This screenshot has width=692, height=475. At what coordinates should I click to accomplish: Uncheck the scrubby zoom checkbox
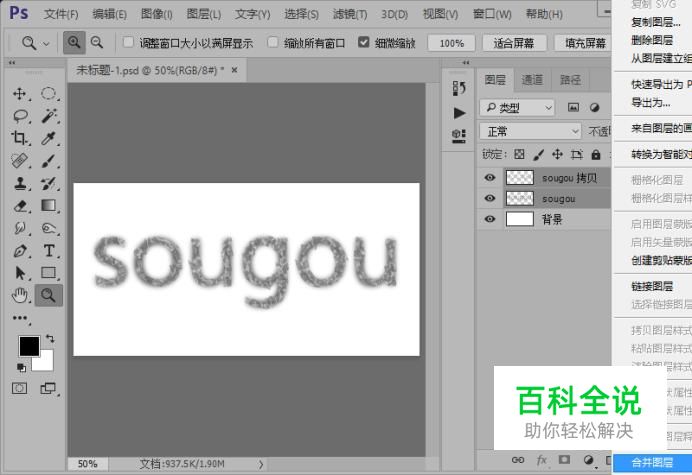coord(363,42)
